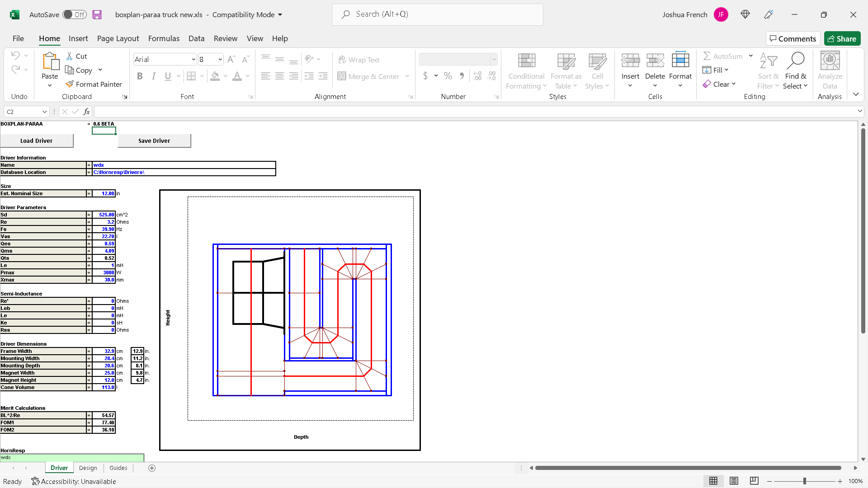Click the Paste clipboard icon

[x=50, y=61]
